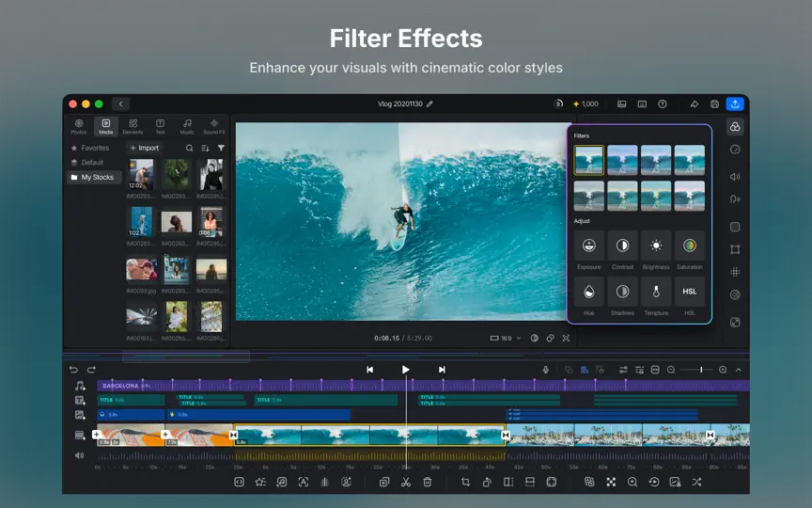Image resolution: width=812 pixels, height=508 pixels.
Task: Collapse the timeline with the up chevron
Action: (x=739, y=370)
